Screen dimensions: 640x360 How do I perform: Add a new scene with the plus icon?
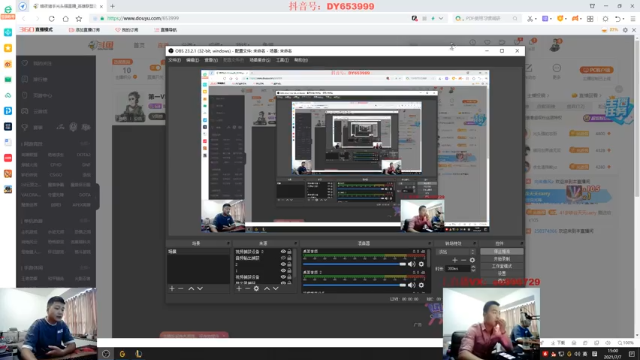click(172, 289)
